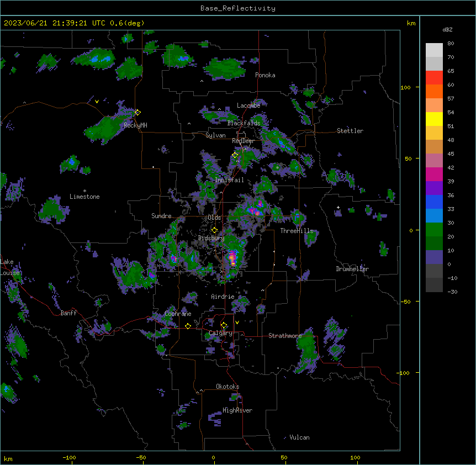Click the Limestone label
This screenshot has width=476, height=465.
pyautogui.click(x=84, y=197)
